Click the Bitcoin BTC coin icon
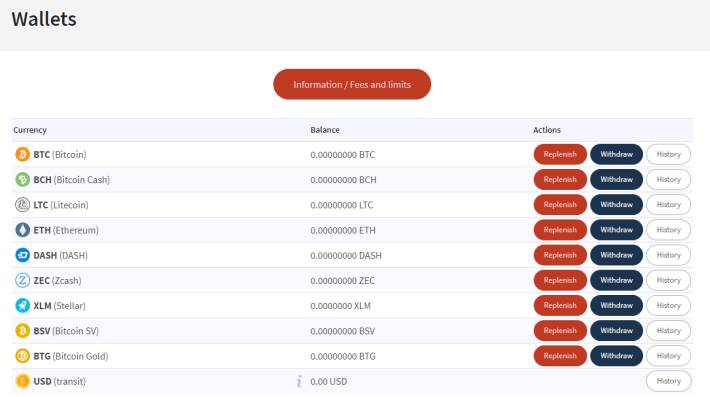 click(x=22, y=154)
